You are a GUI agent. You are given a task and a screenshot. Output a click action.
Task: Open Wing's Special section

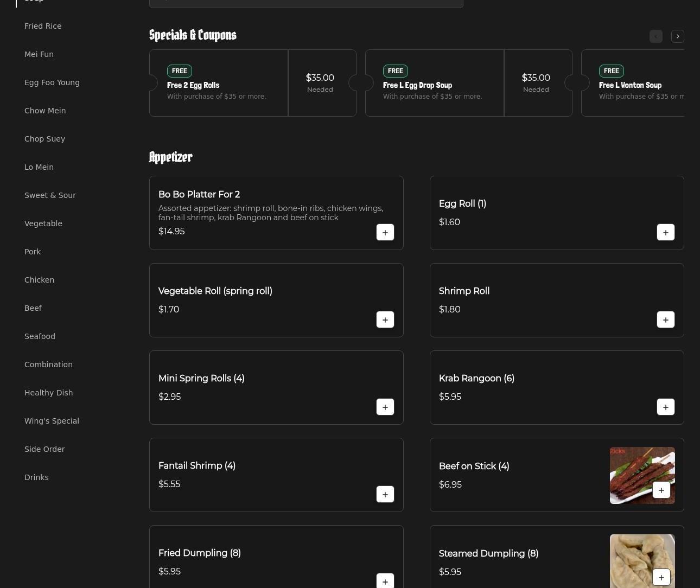click(52, 421)
